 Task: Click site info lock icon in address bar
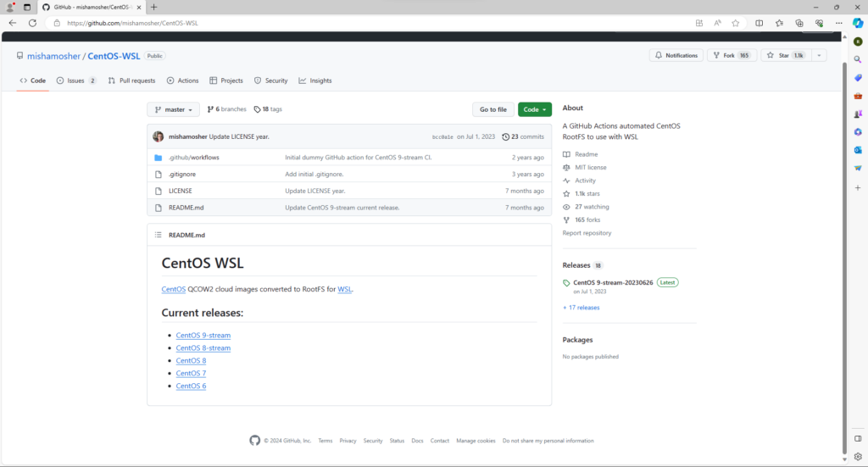point(57,23)
